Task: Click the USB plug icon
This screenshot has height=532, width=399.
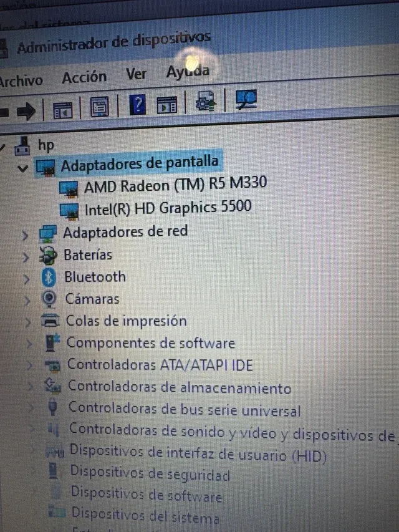Action: pos(52,407)
